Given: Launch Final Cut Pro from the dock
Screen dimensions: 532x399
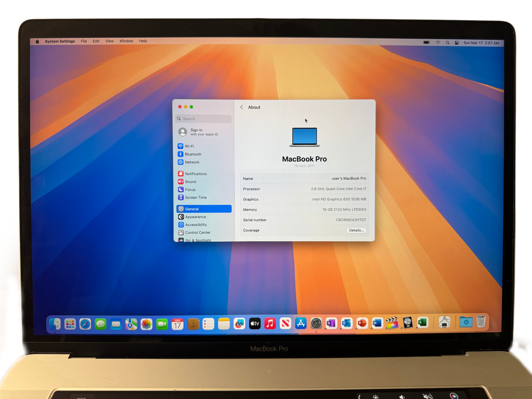Looking at the screenshot, I should [392, 323].
